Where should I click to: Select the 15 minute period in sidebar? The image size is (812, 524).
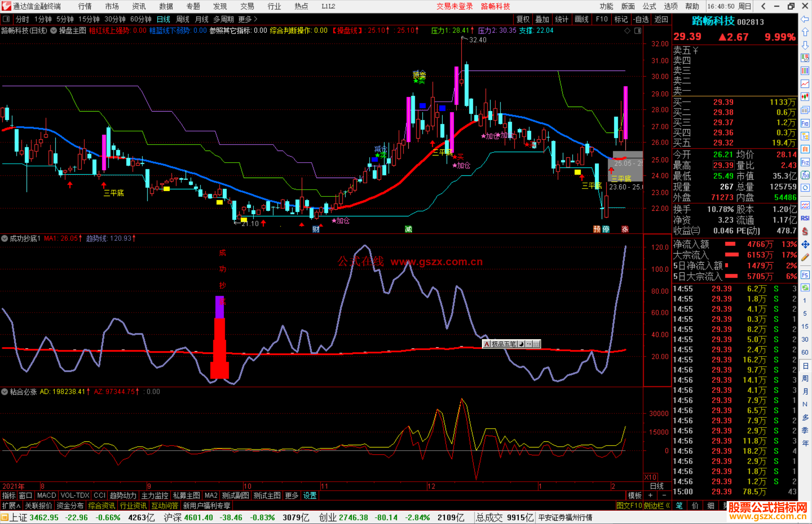tap(805, 326)
